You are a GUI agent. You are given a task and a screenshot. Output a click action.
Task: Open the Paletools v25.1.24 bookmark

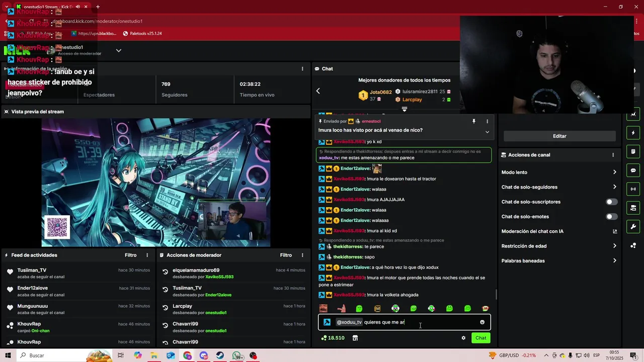click(142, 33)
